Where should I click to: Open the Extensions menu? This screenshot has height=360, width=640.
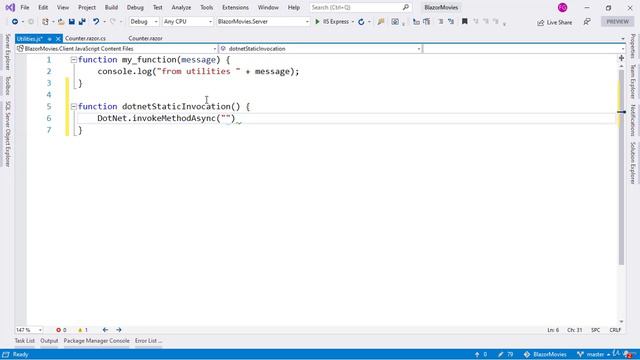pyautogui.click(x=235, y=7)
